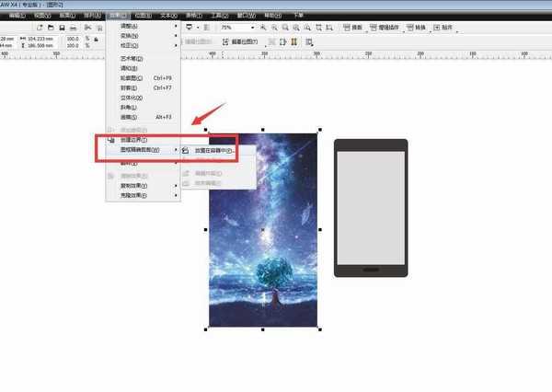This screenshot has width=552, height=392.
Task: Open the 位图 (Bitmaps) menu
Action: point(143,16)
